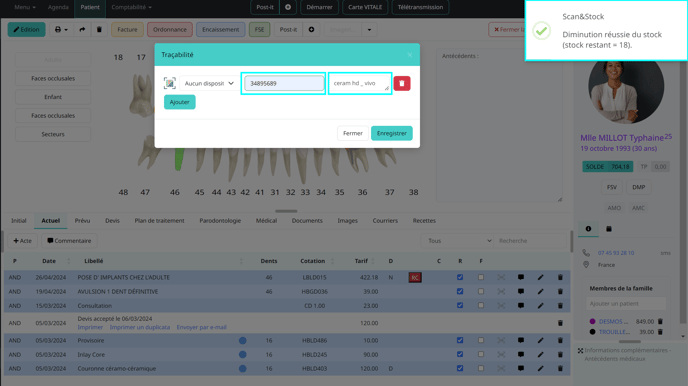Delete the traceability entry with red trash button
The height and width of the screenshot is (386, 688).
[x=401, y=83]
